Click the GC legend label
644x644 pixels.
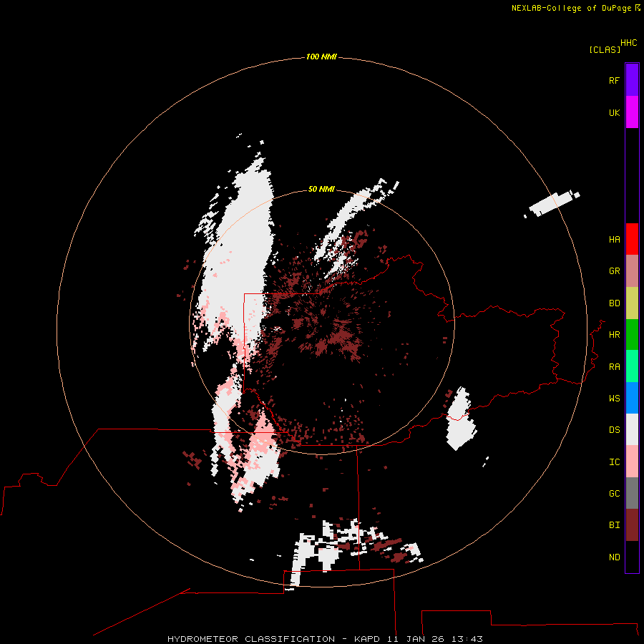615,493
